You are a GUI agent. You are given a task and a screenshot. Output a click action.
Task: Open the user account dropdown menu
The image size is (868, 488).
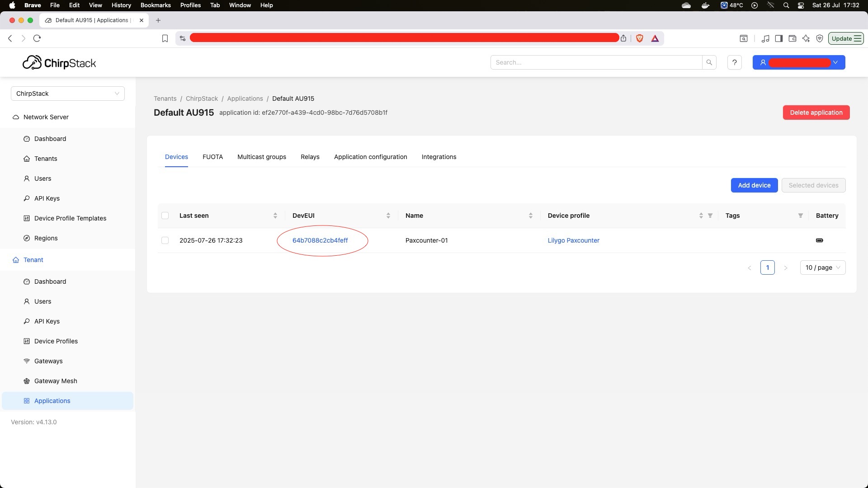pyautogui.click(x=798, y=62)
